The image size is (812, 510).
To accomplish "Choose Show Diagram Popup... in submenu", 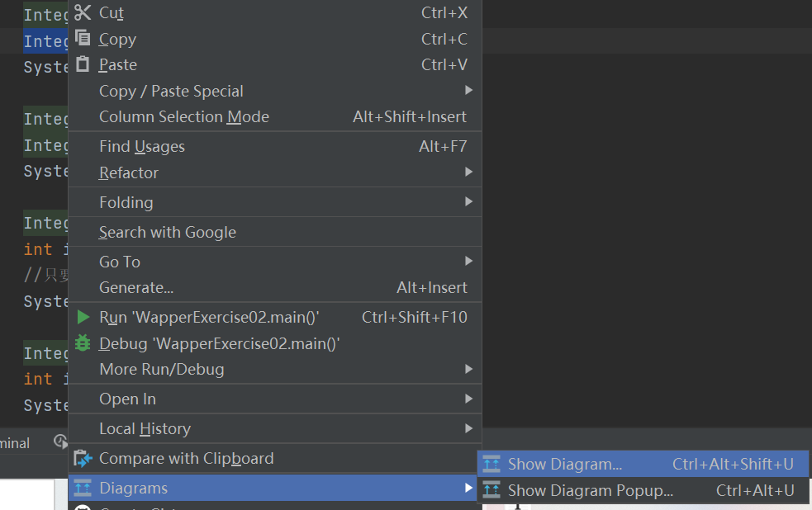I will tap(643, 490).
